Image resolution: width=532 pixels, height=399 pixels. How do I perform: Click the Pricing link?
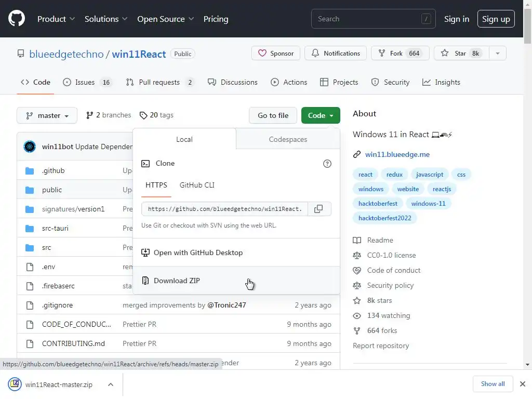(x=216, y=19)
